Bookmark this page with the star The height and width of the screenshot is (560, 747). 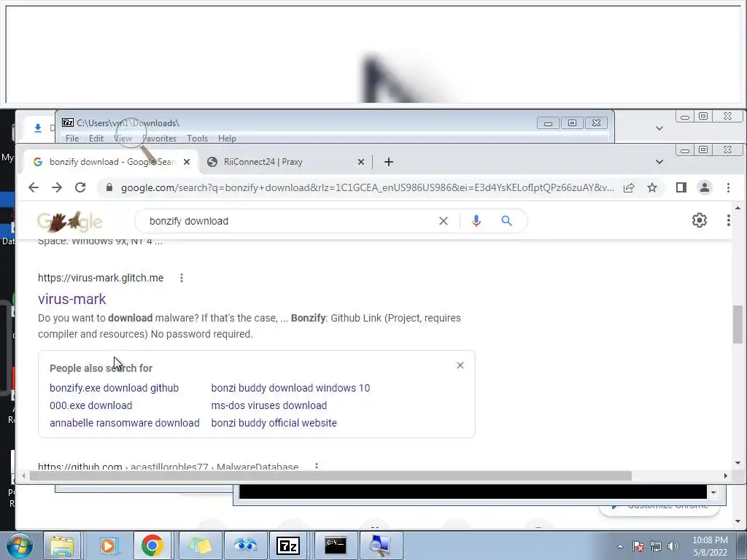[x=652, y=187]
